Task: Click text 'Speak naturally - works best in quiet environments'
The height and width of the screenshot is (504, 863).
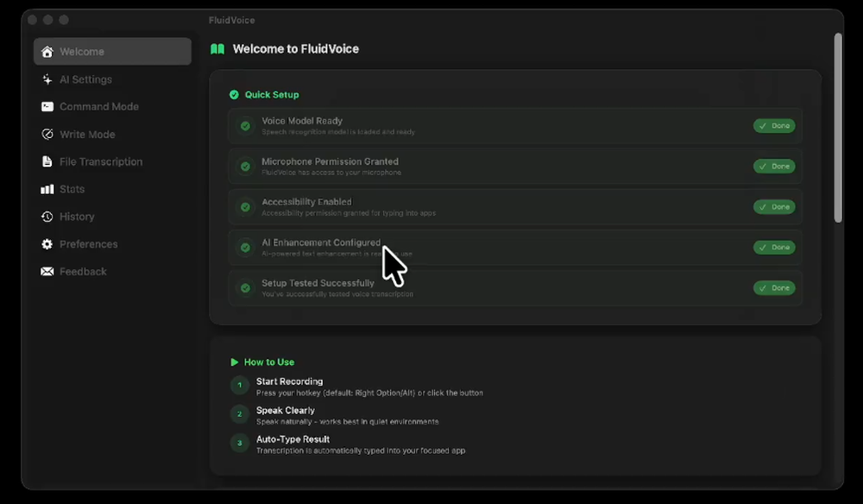Action: coord(347,422)
